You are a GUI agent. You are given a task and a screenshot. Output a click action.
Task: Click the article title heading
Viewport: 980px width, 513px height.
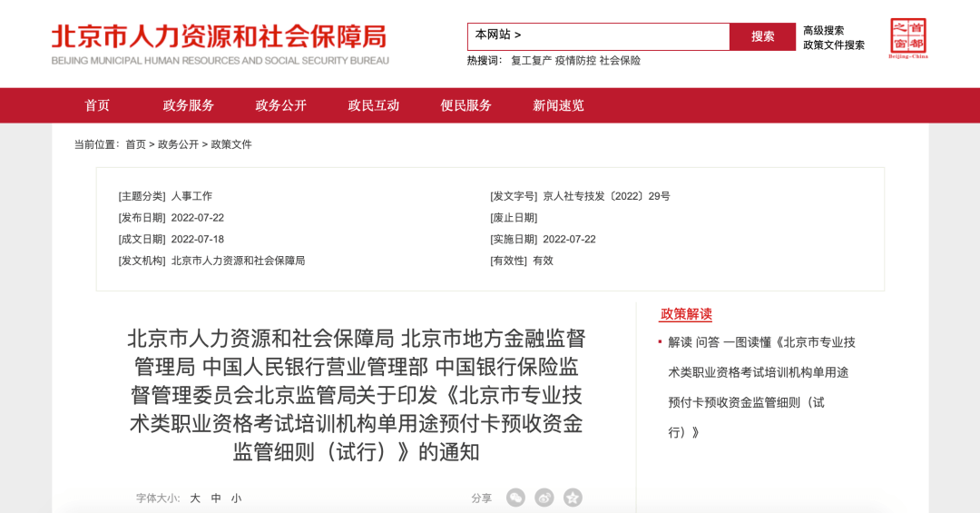[357, 395]
